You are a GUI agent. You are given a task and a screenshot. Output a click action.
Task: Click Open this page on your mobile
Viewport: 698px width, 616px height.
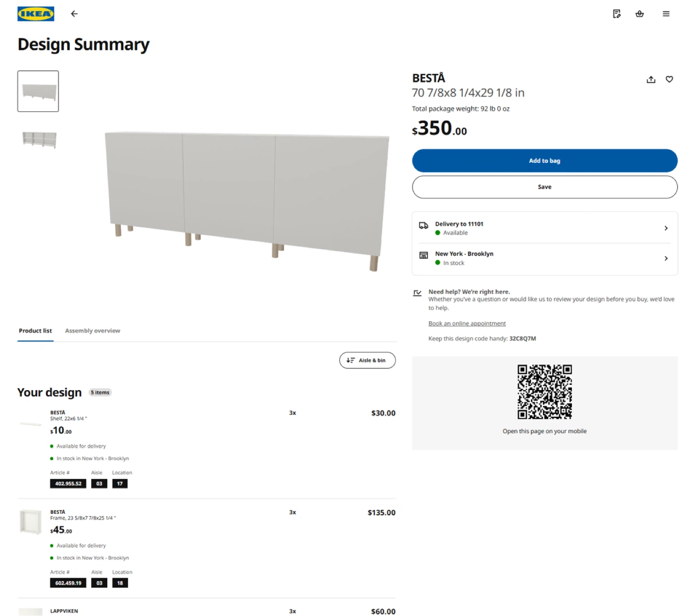(x=544, y=431)
